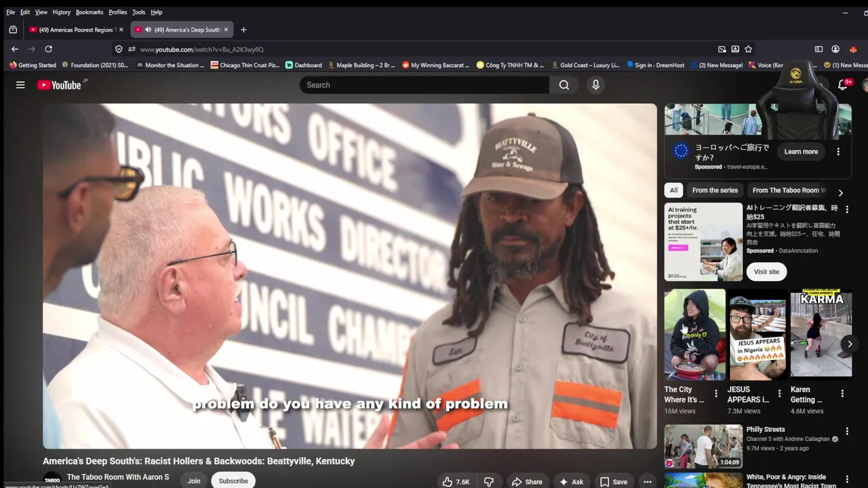Open the Bookmarks menu
Image resolution: width=868 pixels, height=488 pixels.
point(90,12)
